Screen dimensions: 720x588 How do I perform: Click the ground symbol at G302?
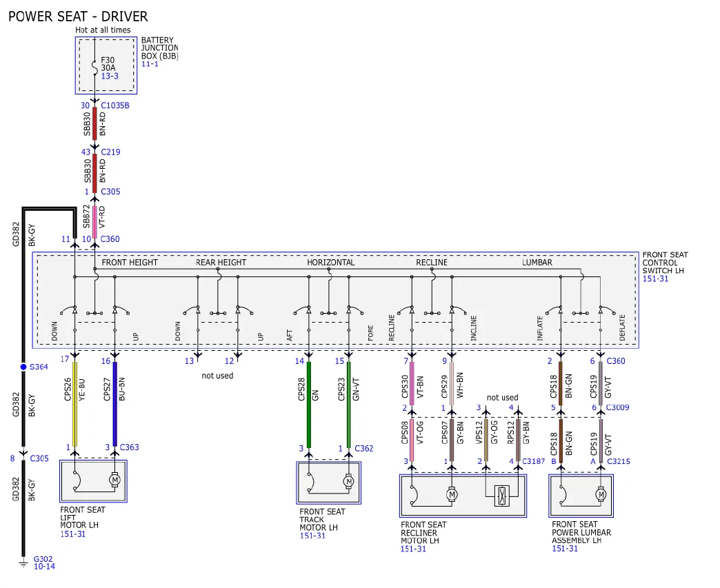(23, 562)
